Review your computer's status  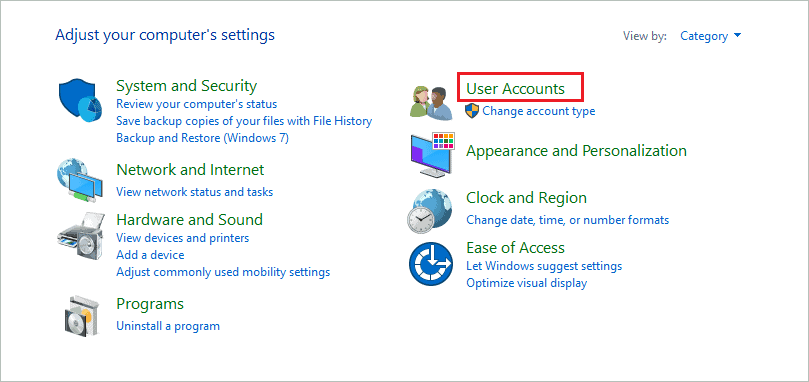coord(197,104)
